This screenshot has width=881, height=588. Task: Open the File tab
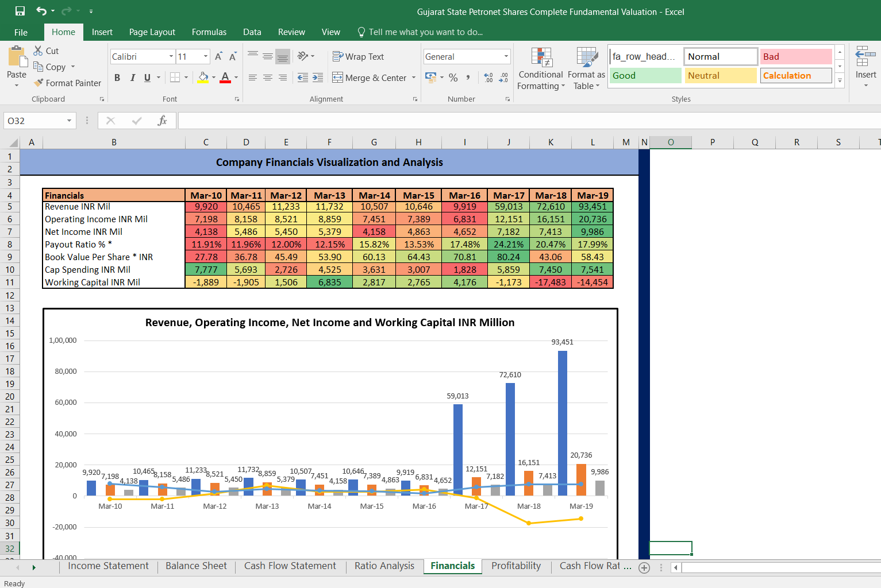point(21,32)
